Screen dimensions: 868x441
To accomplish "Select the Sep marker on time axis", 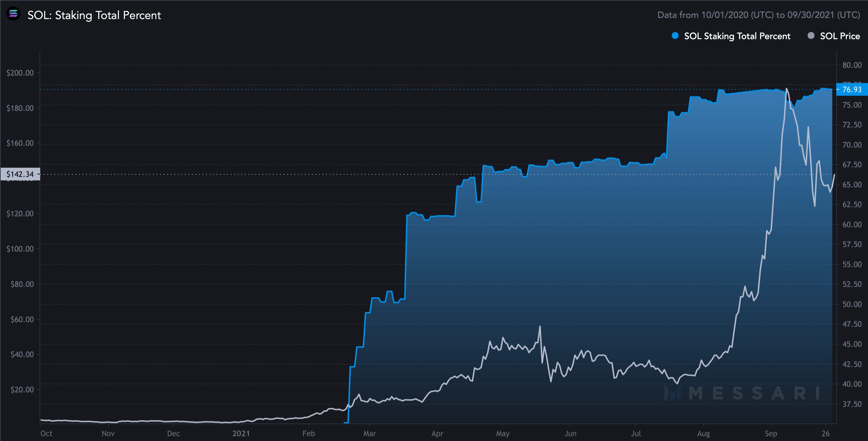I will (x=771, y=434).
